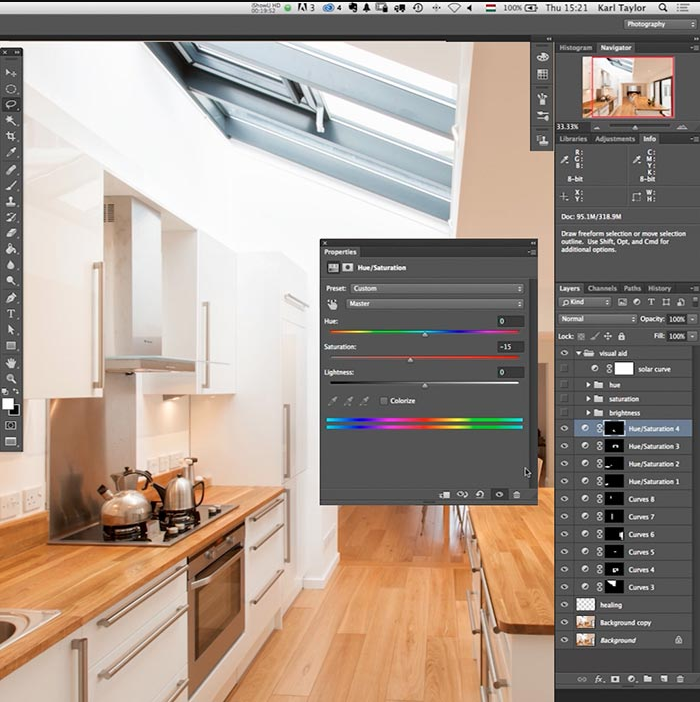Reset adjustment to defaults in Properties panel

click(x=480, y=494)
